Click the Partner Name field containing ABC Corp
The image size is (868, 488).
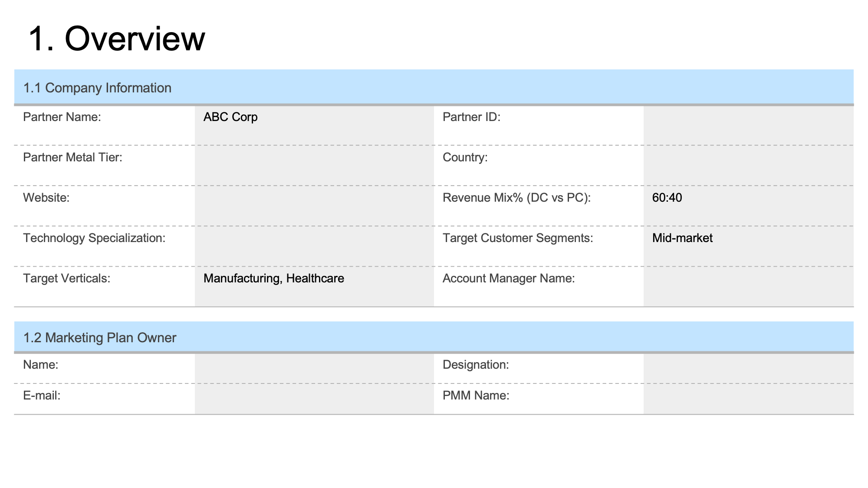[314, 125]
